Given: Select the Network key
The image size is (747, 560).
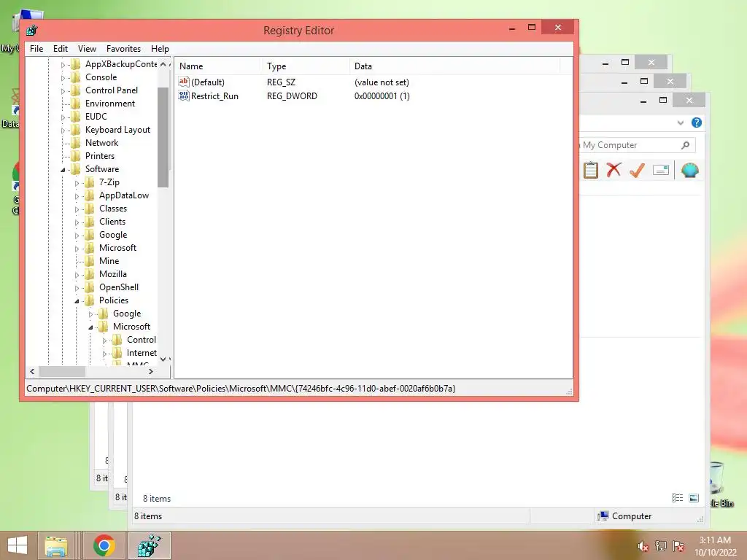Looking at the screenshot, I should point(101,143).
